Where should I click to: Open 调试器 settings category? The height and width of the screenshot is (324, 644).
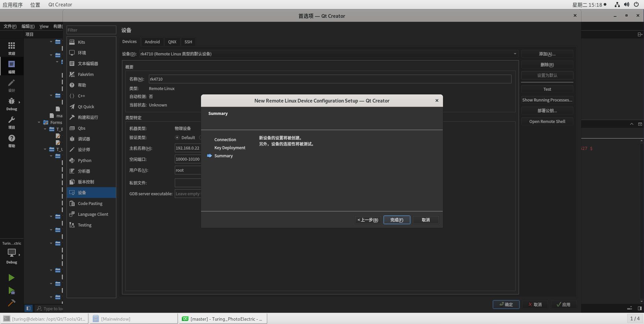[91, 139]
